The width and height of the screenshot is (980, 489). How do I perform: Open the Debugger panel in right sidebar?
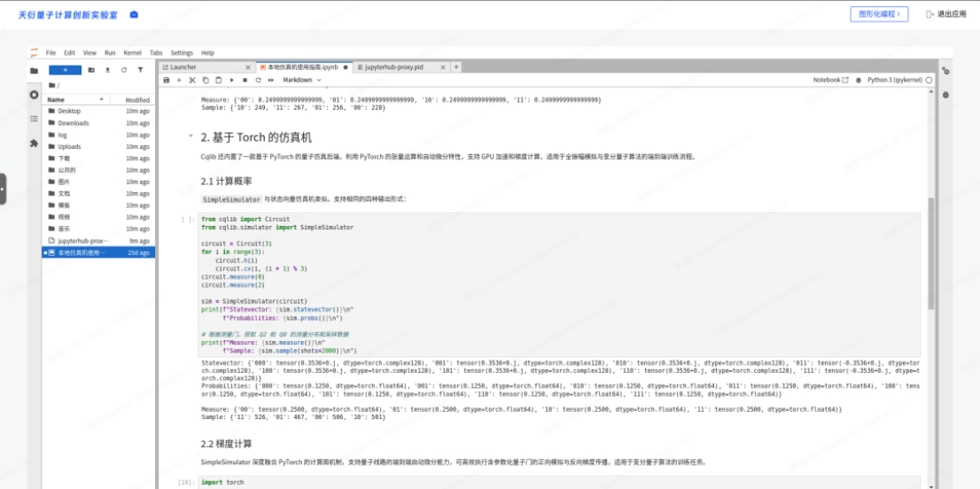[x=946, y=95]
